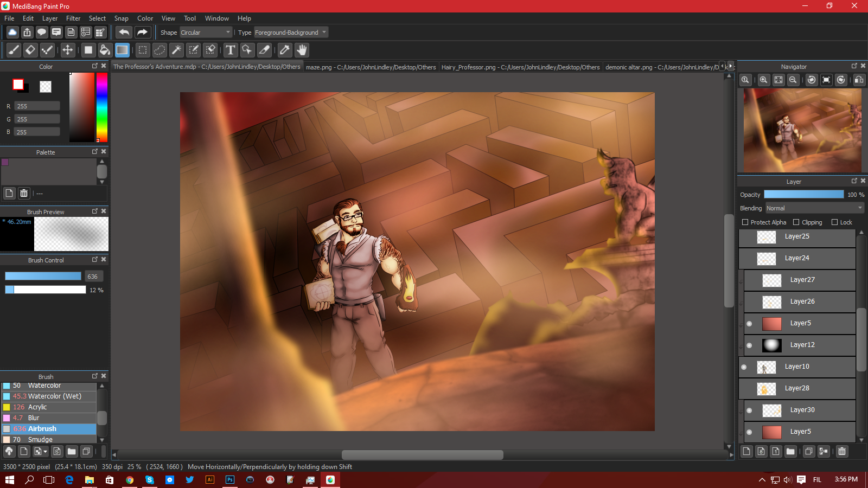The image size is (868, 488).
Task: Add a new layer folder
Action: (x=790, y=451)
